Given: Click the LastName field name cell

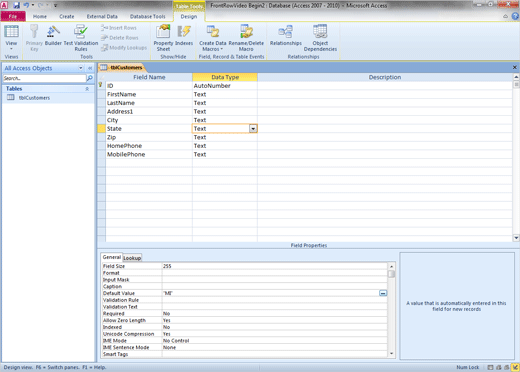Looking at the screenshot, I should [x=149, y=103].
